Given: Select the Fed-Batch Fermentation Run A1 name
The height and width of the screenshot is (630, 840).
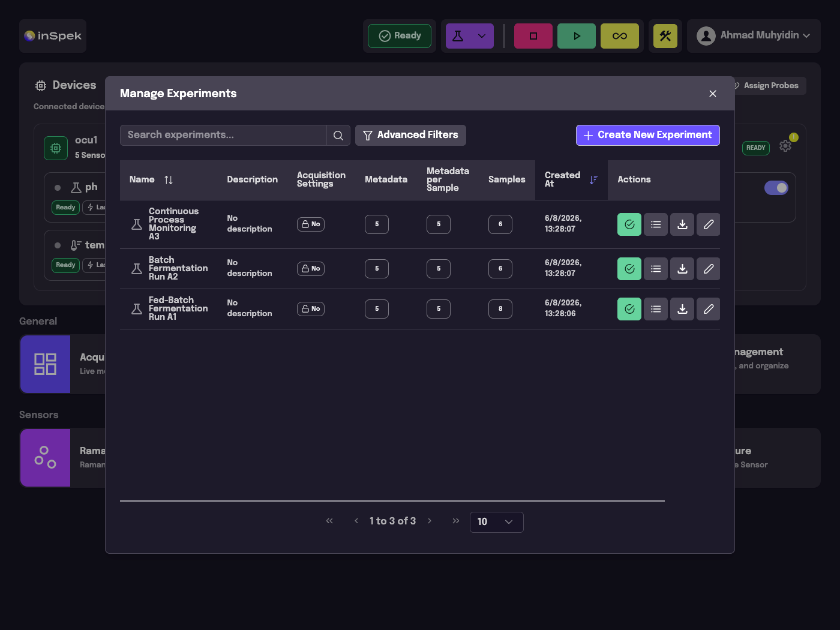Looking at the screenshot, I should tap(178, 309).
